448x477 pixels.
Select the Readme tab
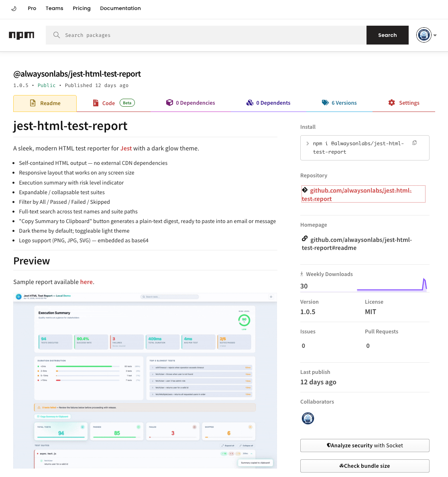pos(45,104)
